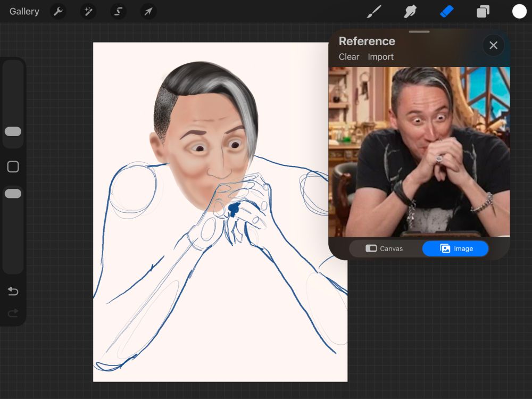Redo the last undone action

(x=13, y=313)
